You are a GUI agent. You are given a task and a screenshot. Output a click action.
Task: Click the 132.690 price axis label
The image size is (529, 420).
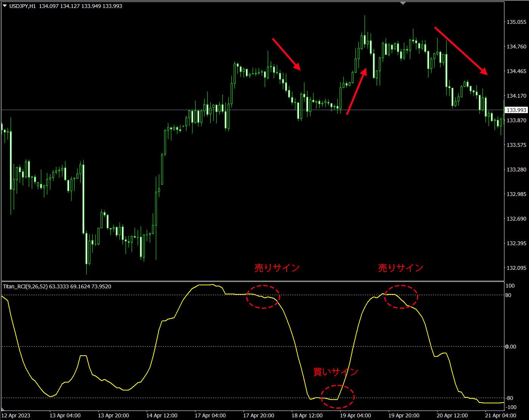tap(516, 219)
